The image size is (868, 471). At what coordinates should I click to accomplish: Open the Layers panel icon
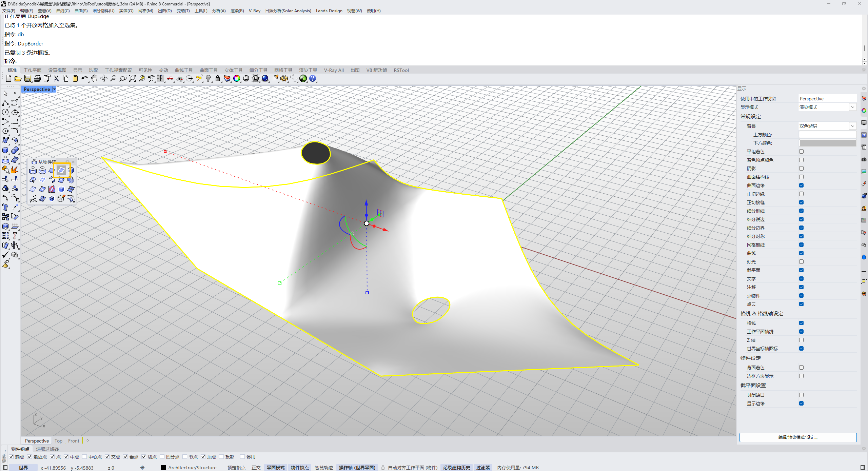coord(227,79)
